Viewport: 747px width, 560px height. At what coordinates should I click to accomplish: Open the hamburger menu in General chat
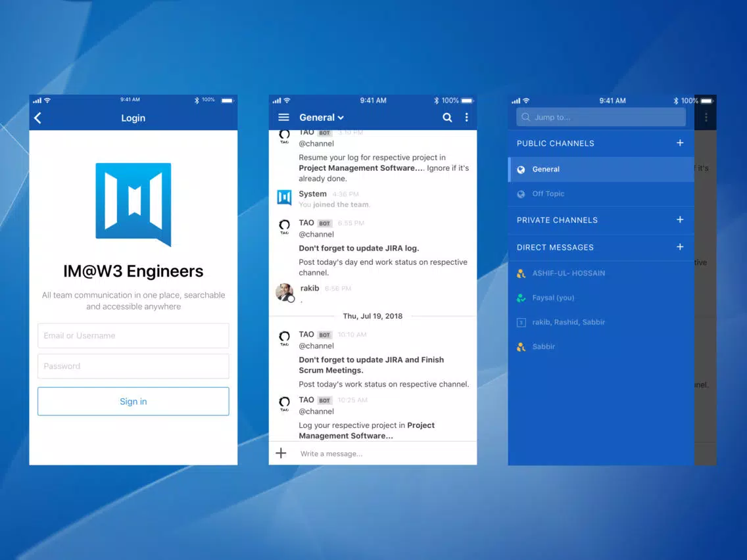point(283,117)
